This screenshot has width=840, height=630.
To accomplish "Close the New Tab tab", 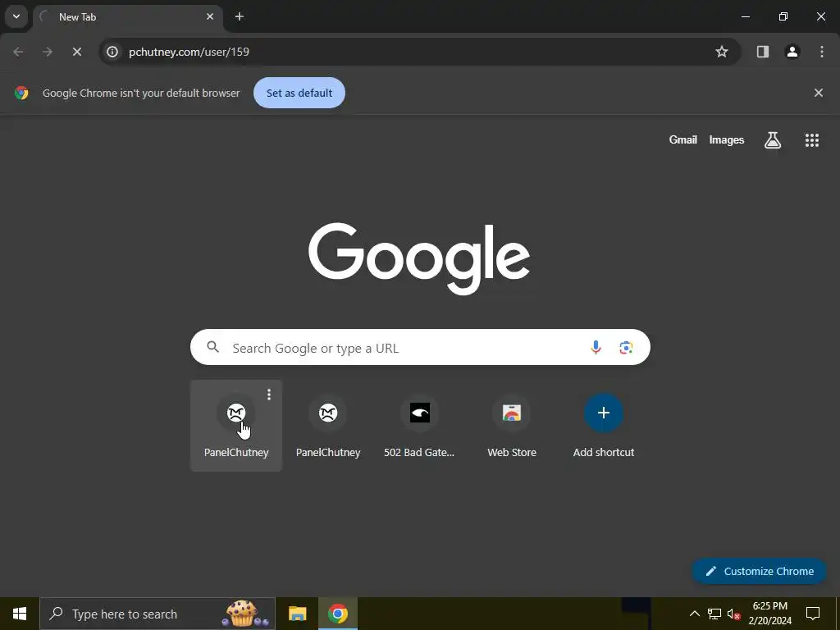I will tap(210, 16).
